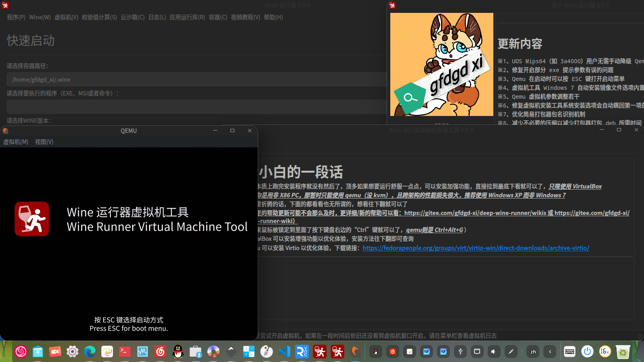This screenshot has height=362, width=644.
Task: Open the 日志(L) menu
Action: point(157,17)
